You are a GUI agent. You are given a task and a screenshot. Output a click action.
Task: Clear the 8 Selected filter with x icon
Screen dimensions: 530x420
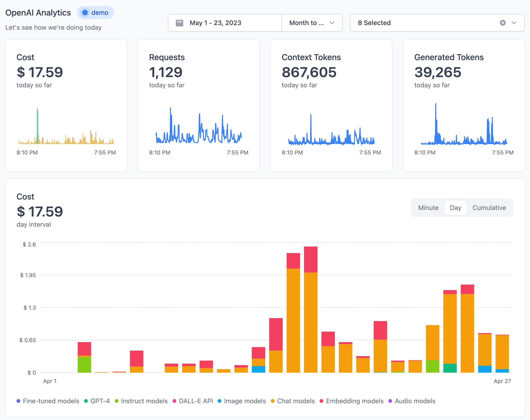(503, 23)
